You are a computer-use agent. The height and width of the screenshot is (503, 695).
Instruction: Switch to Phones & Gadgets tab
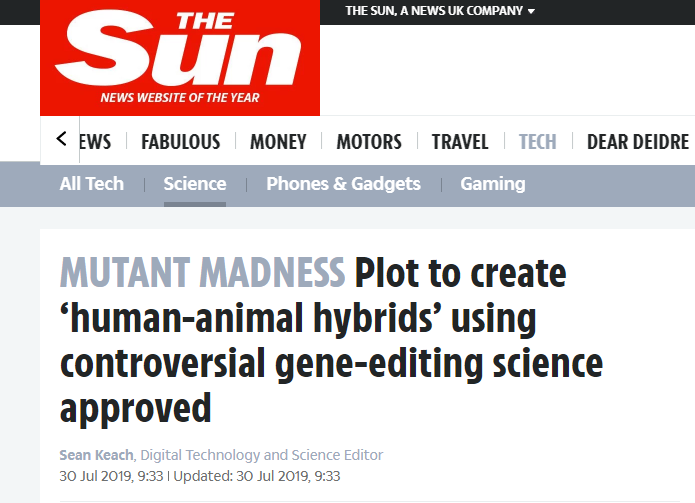point(343,184)
